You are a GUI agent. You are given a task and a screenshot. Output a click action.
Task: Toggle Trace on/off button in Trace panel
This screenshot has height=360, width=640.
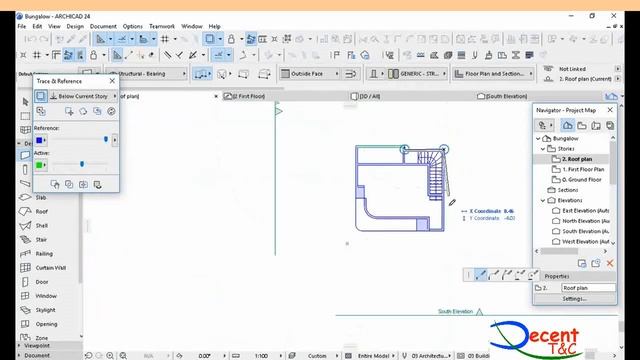(40, 96)
